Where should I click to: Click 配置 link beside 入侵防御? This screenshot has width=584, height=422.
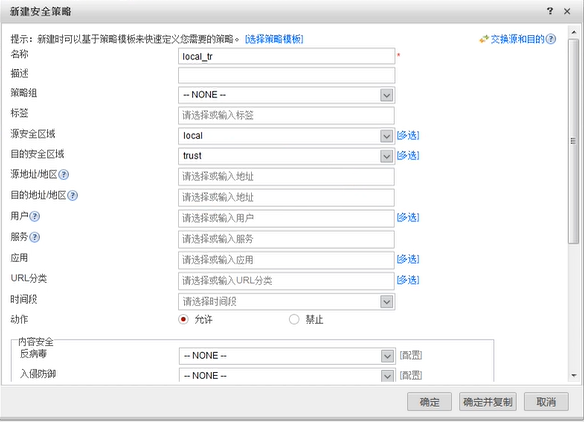coord(411,375)
